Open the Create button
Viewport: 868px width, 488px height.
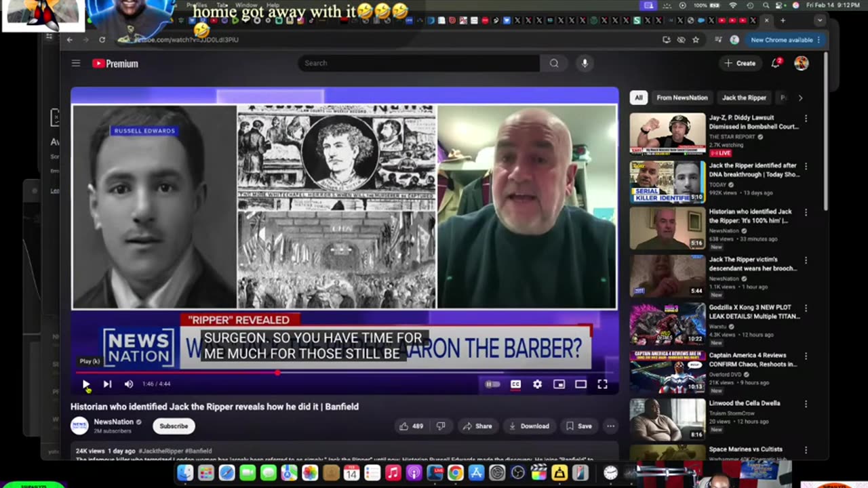tap(739, 63)
